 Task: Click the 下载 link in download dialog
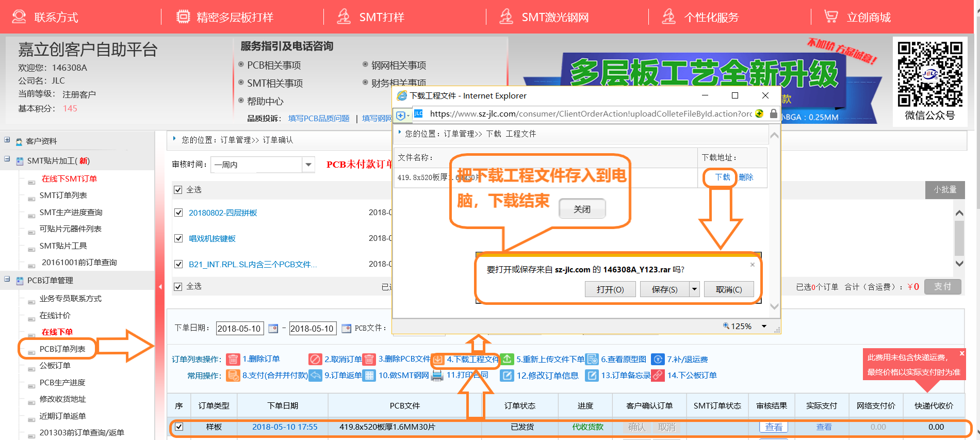tap(722, 177)
